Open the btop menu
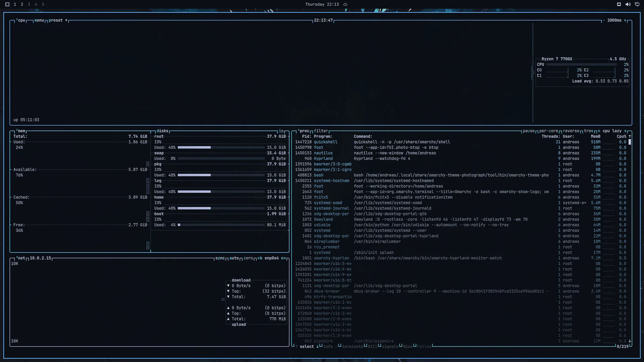 39,20
